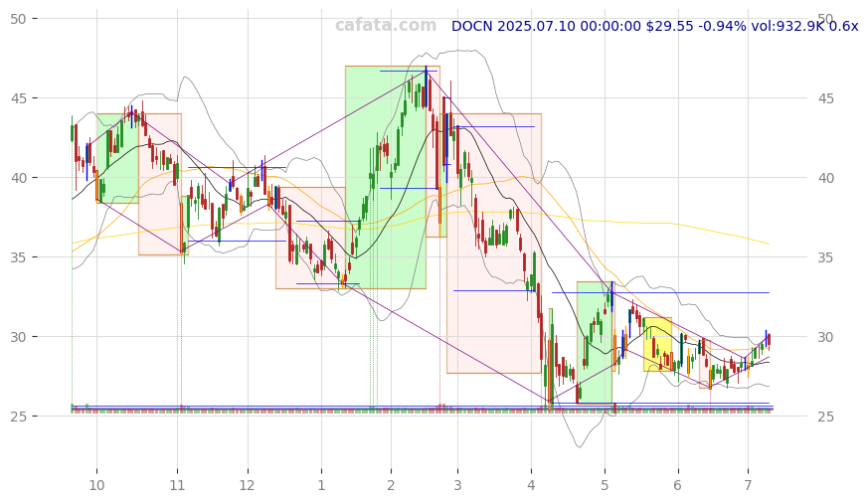The height and width of the screenshot is (502, 868).
Task: Click the month 11 x-axis label
Action: point(177,485)
